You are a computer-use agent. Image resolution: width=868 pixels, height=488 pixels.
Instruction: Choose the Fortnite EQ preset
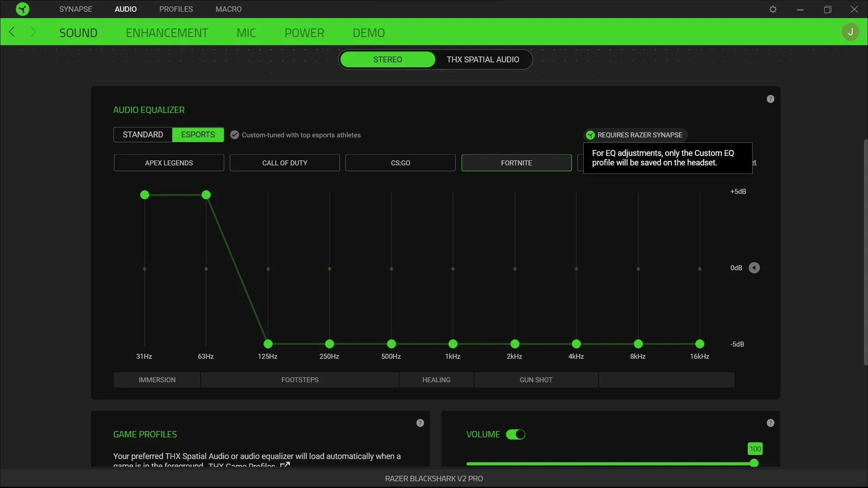click(516, 163)
